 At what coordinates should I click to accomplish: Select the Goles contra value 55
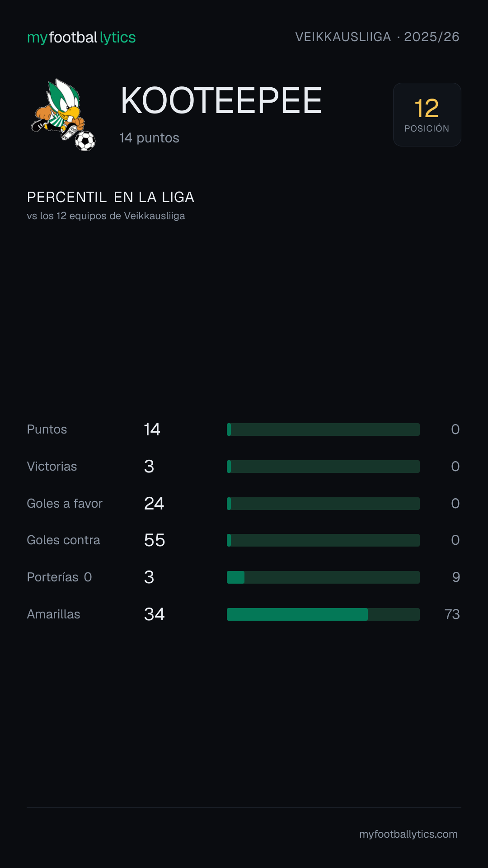(x=155, y=540)
